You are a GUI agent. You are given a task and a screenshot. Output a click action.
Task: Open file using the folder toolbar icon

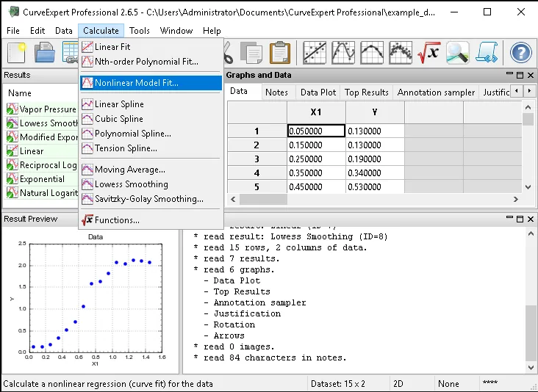[x=45, y=53]
